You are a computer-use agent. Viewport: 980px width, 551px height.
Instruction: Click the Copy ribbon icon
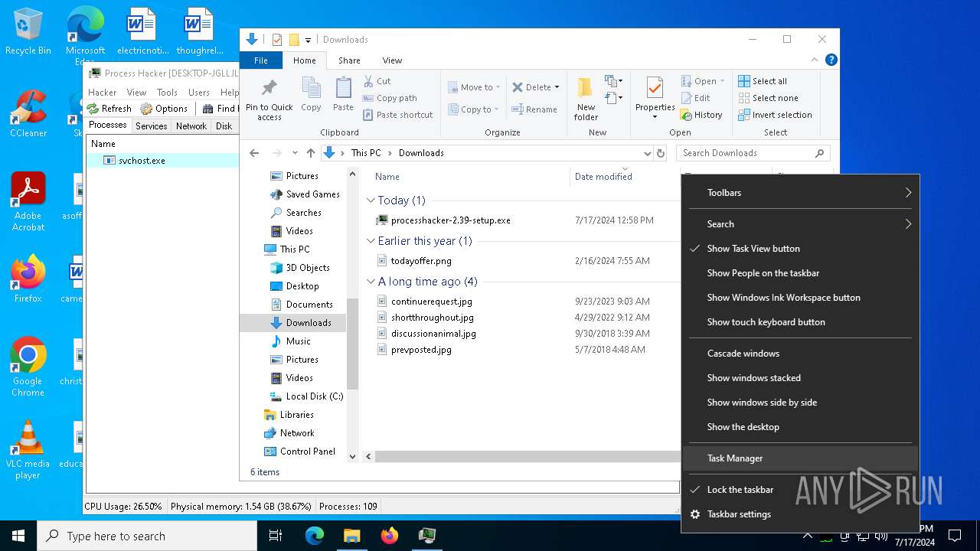click(311, 95)
